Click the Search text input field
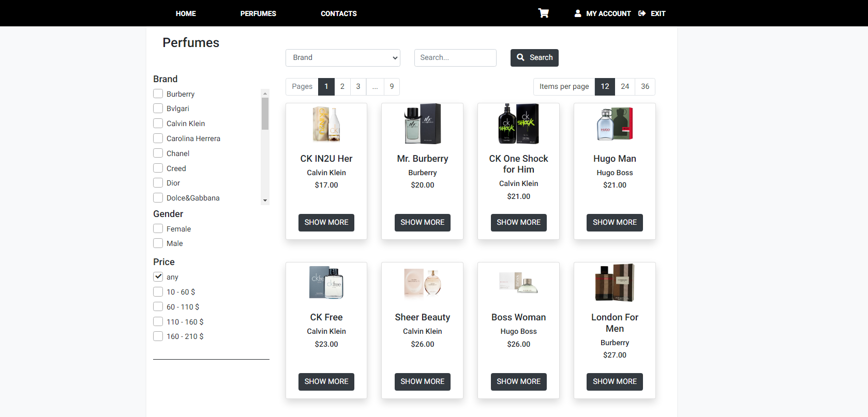This screenshot has height=417, width=868. [455, 58]
